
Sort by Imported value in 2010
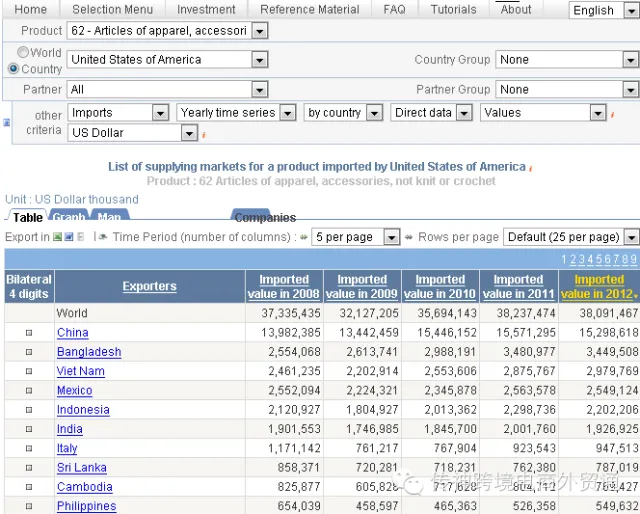(x=440, y=287)
